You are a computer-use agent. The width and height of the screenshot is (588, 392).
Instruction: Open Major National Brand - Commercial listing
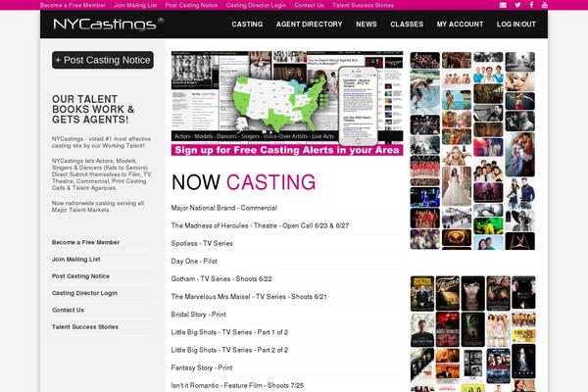coord(223,208)
